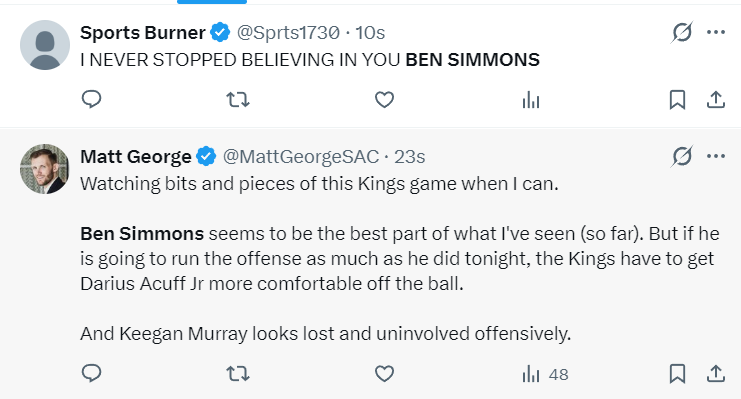Click Grok icon on Sports Burner's tweet
Viewport: 741px width, 399px height.
coord(681,32)
